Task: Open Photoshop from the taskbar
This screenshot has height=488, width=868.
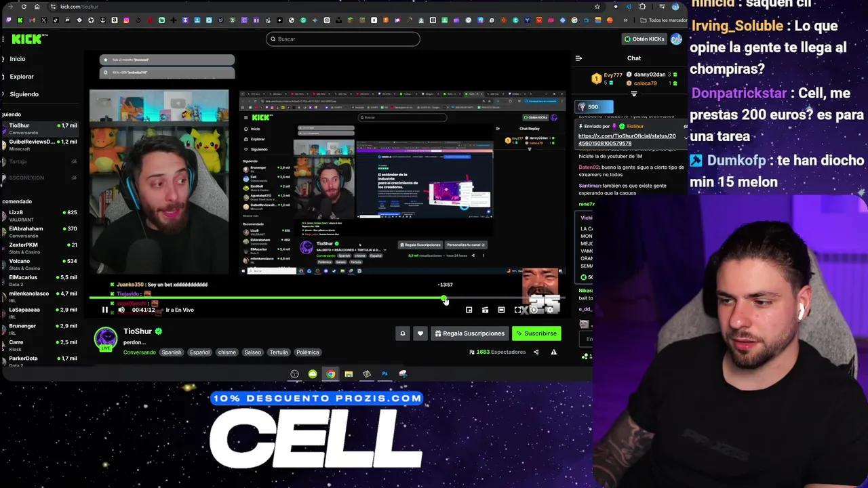Action: [x=384, y=374]
